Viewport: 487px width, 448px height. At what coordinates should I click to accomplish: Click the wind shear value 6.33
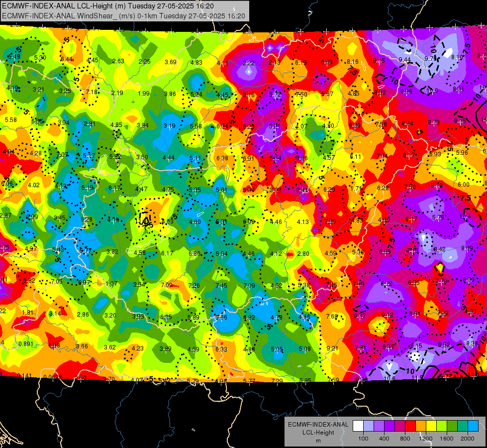221,349
